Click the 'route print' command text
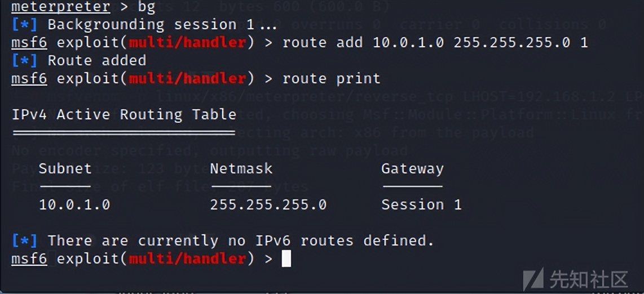This screenshot has height=294, width=644. click(331, 78)
